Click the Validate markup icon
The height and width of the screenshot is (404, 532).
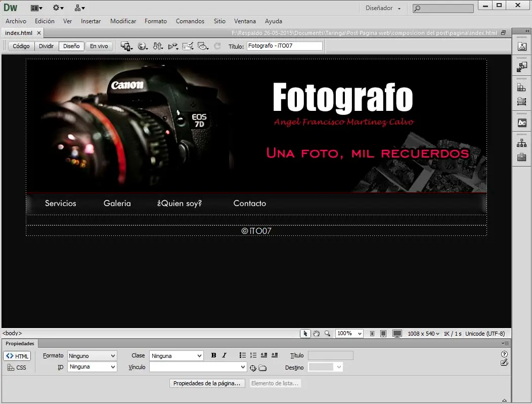(x=188, y=46)
